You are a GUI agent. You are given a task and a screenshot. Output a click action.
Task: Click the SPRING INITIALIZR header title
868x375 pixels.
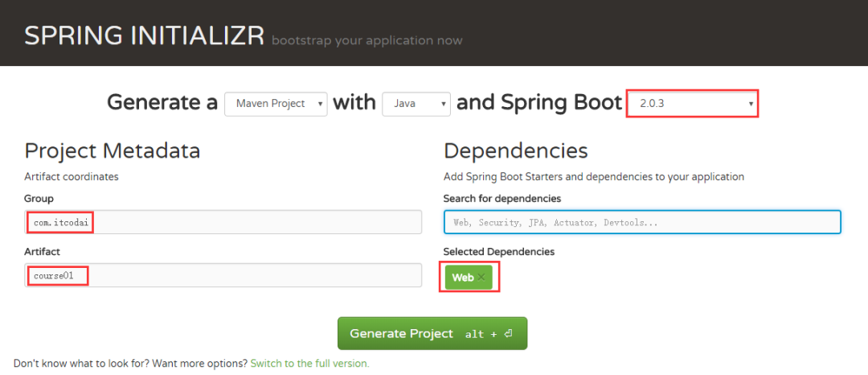(x=144, y=36)
